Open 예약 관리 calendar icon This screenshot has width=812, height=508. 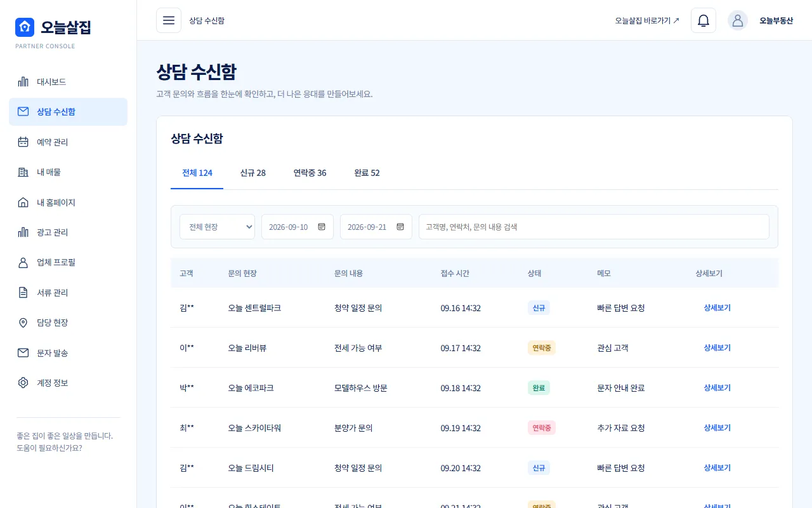[23, 142]
